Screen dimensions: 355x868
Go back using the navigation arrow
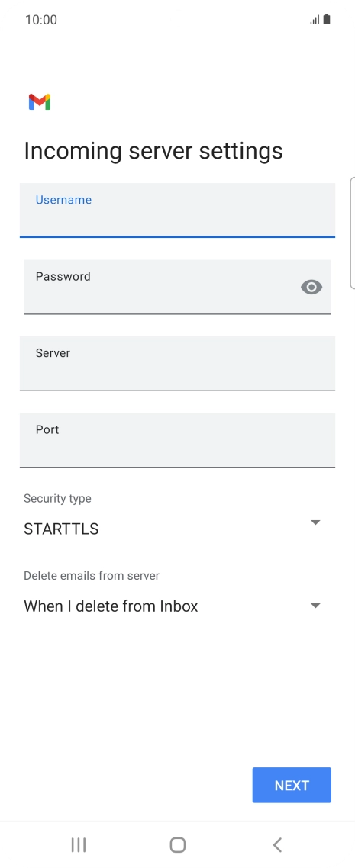277,845
